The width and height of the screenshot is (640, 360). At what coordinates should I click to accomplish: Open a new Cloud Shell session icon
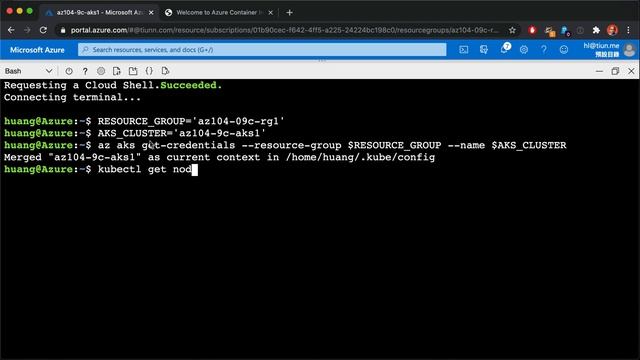point(133,71)
